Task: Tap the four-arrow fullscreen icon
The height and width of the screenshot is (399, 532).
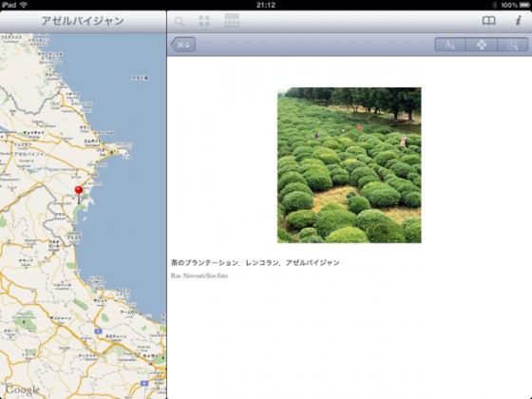Action: [x=482, y=45]
